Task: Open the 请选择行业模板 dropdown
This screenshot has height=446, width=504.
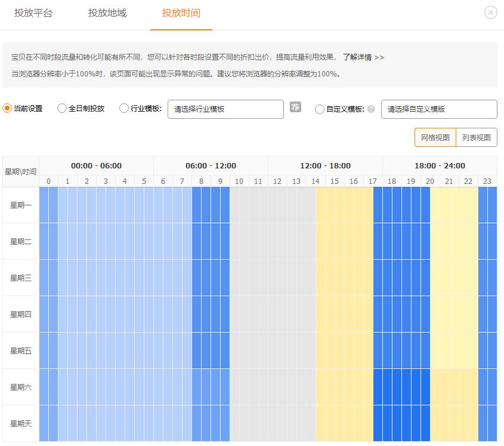Action: (225, 109)
